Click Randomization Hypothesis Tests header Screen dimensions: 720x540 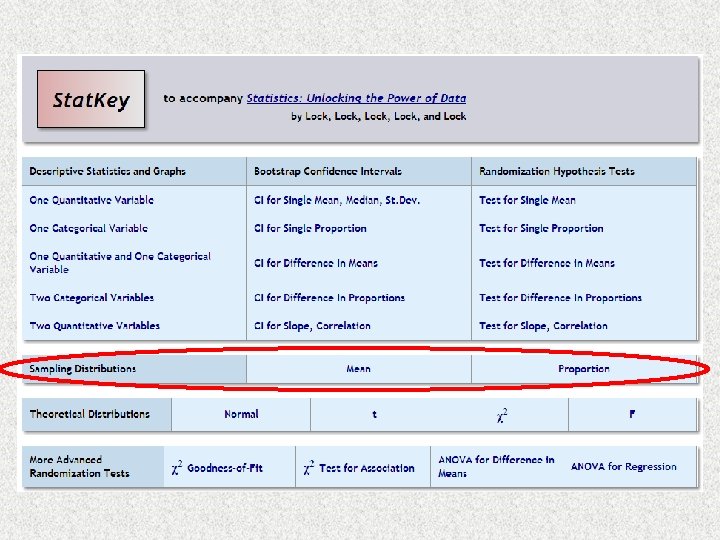click(x=557, y=171)
